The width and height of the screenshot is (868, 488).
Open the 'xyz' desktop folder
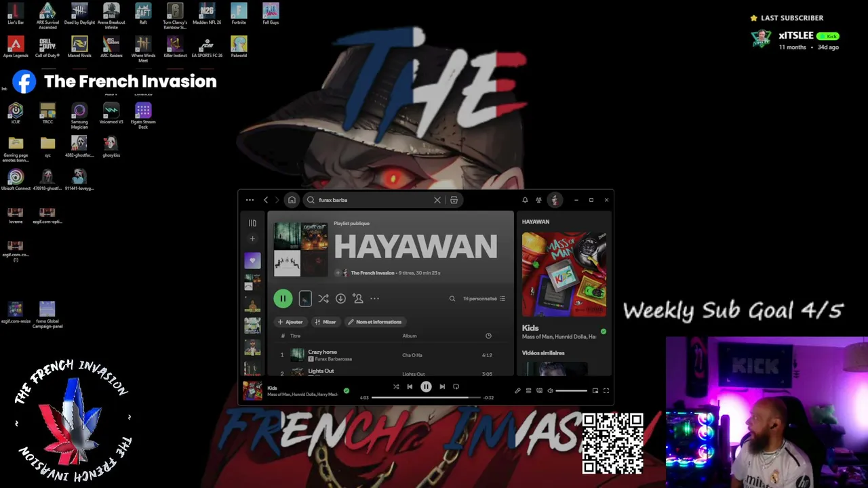(47, 146)
